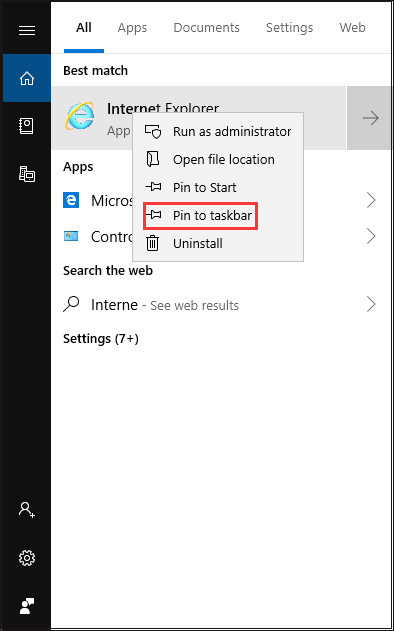Choose Open file location
Viewport: 394px width, 631px height.
tap(218, 159)
